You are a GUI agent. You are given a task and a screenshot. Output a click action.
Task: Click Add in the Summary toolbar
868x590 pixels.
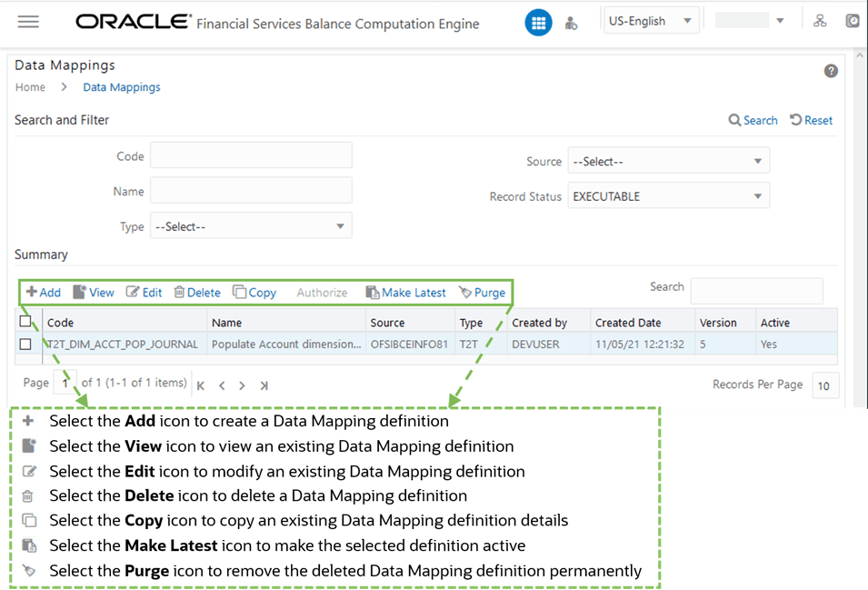[x=44, y=292]
